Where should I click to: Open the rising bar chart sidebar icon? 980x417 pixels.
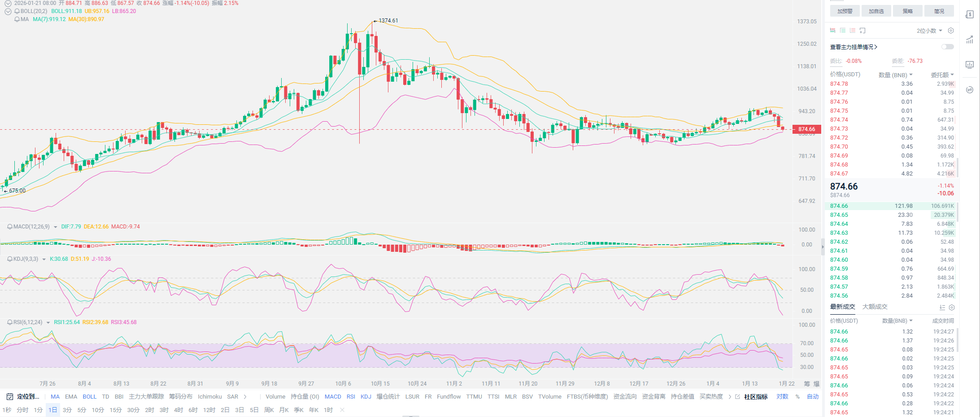click(970, 40)
